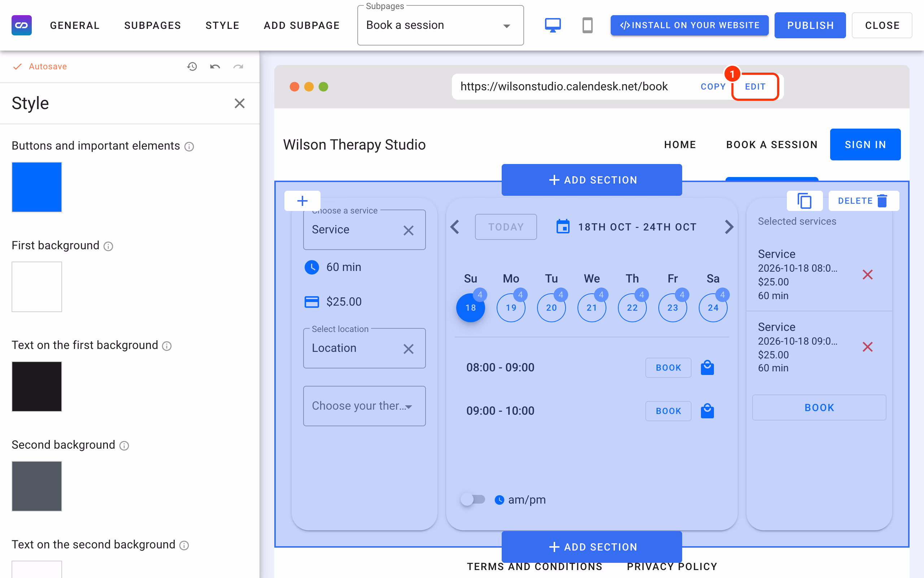
Task: Remove the 09:0... selected service
Action: (x=867, y=347)
